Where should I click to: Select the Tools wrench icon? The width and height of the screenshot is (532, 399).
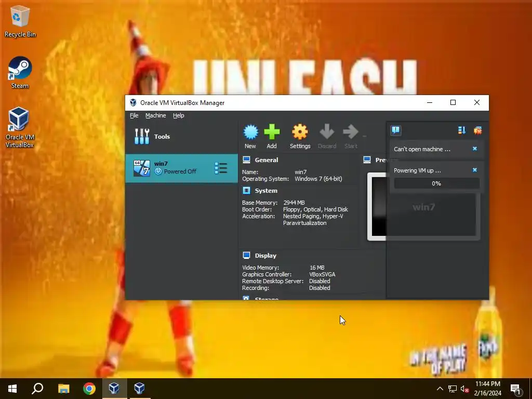tap(142, 137)
